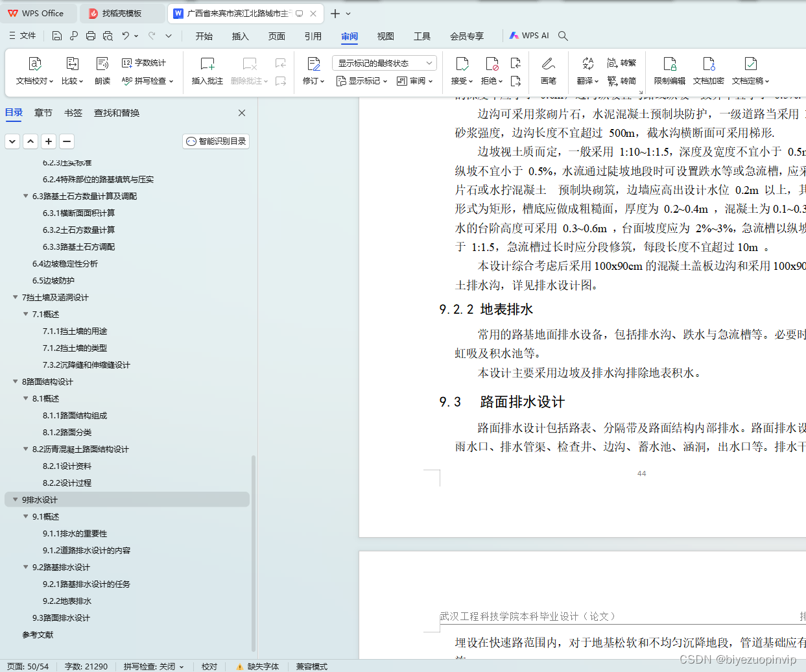Convert to Traditional Chinese (转繁)
The height and width of the screenshot is (672, 806).
622,63
